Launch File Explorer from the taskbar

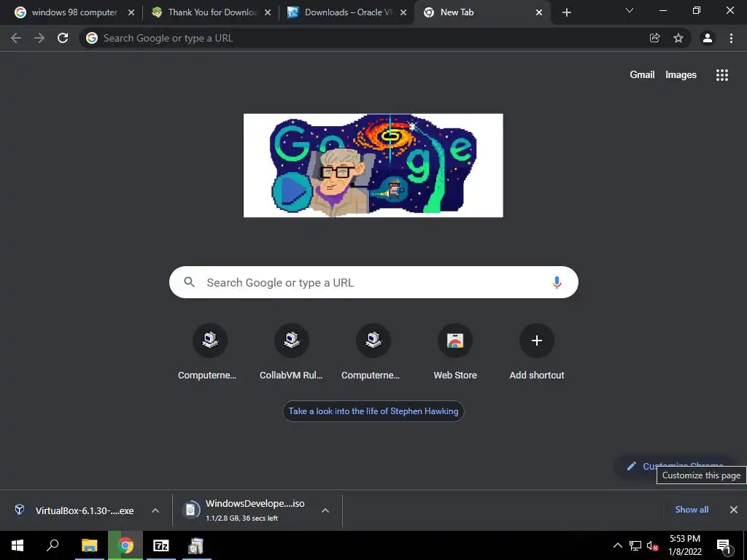[89, 545]
